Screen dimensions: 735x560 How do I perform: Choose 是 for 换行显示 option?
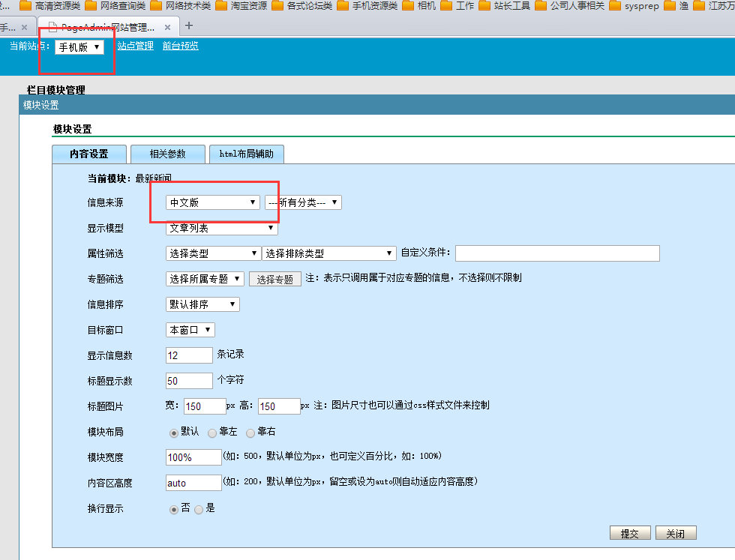point(199,509)
